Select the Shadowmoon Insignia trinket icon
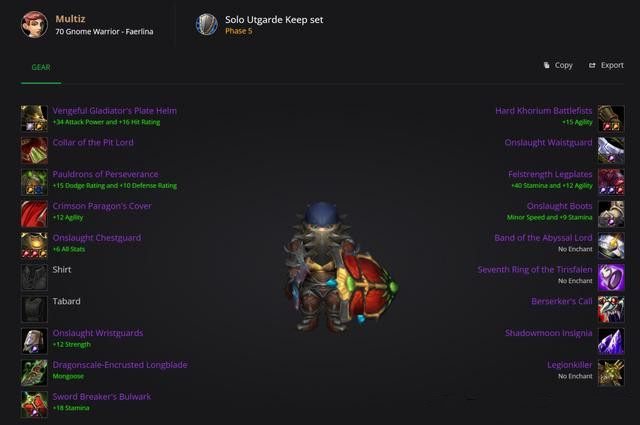This screenshot has height=425, width=640. point(611,341)
